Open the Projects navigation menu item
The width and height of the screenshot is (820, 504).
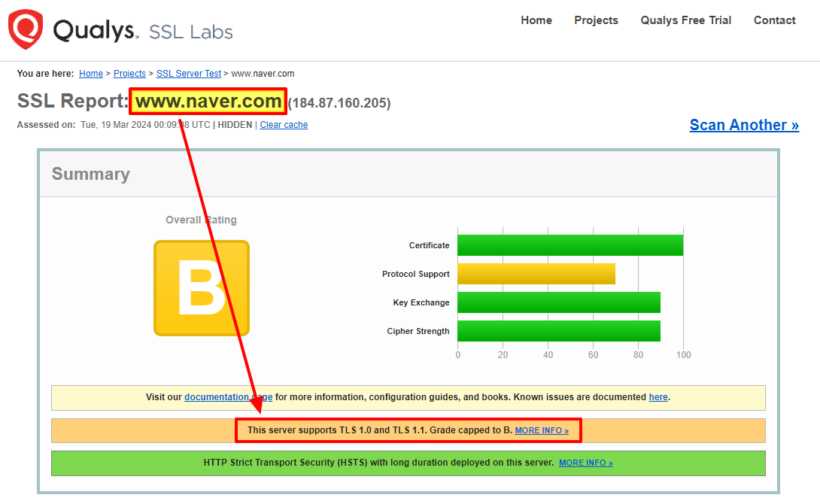(x=596, y=20)
